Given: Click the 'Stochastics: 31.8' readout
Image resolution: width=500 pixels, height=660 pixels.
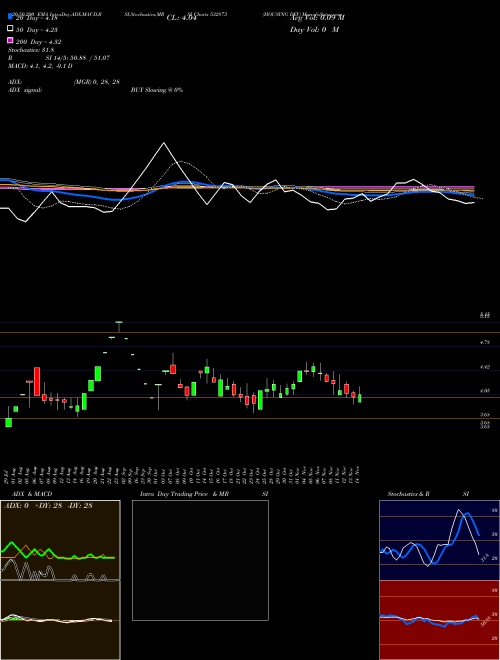Looking at the screenshot, I should tap(31, 50).
